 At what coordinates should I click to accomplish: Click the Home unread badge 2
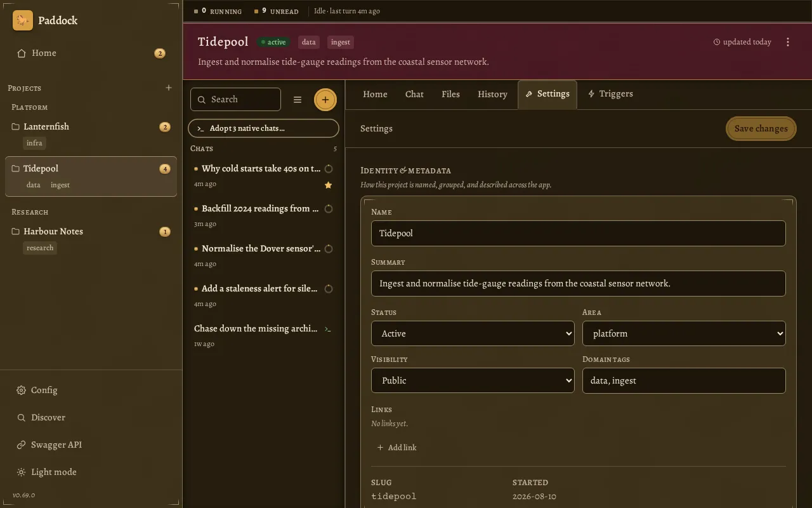[x=160, y=53]
